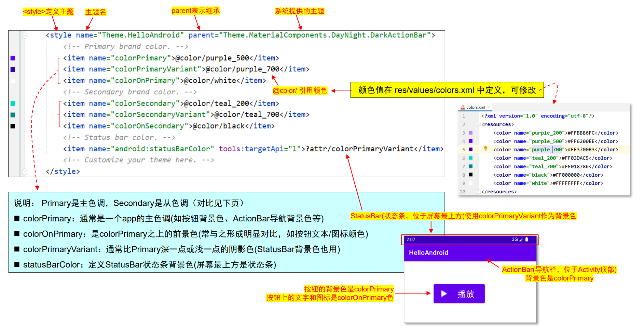Click the #FF3700B3 value in colors.xml

coord(582,150)
